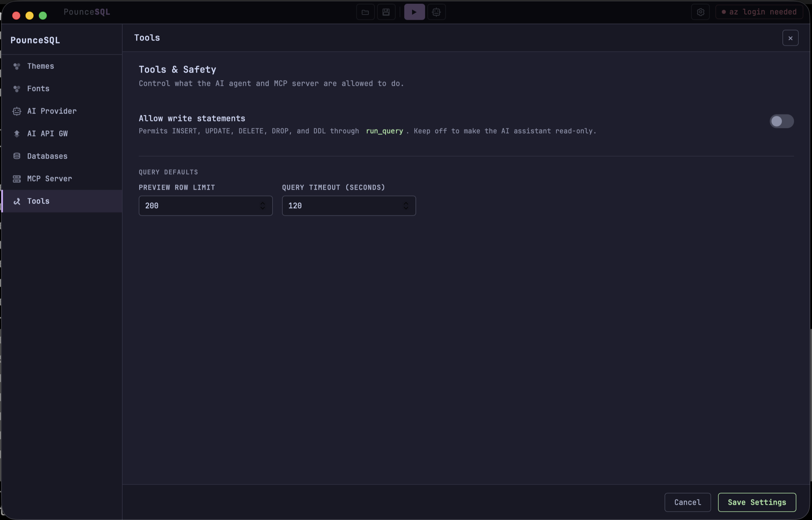Image resolution: width=812 pixels, height=520 pixels.
Task: Enable the Allow write statements toggle
Action: [782, 121]
